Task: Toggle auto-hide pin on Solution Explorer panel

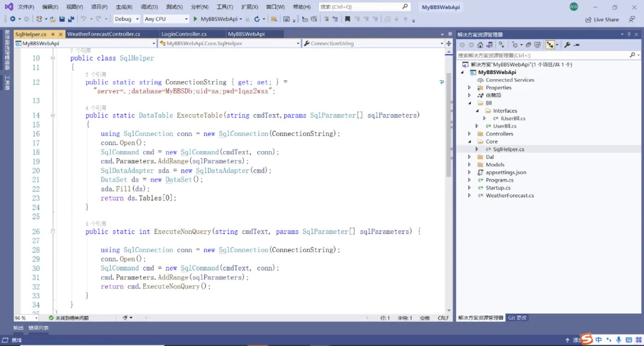Action: click(629, 34)
